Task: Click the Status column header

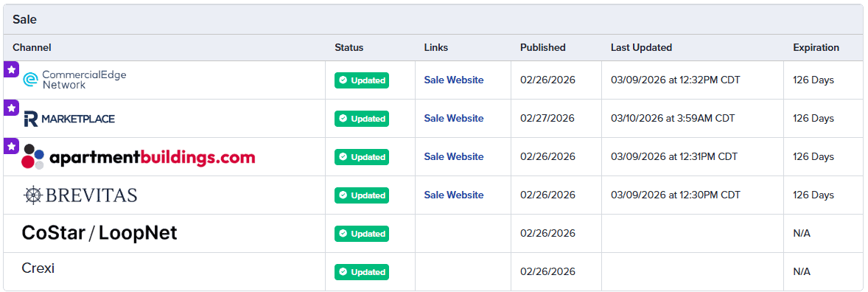Action: [349, 48]
